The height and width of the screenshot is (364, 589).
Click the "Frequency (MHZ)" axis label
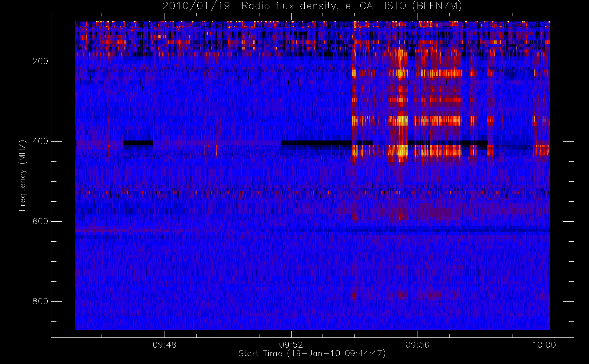point(23,175)
